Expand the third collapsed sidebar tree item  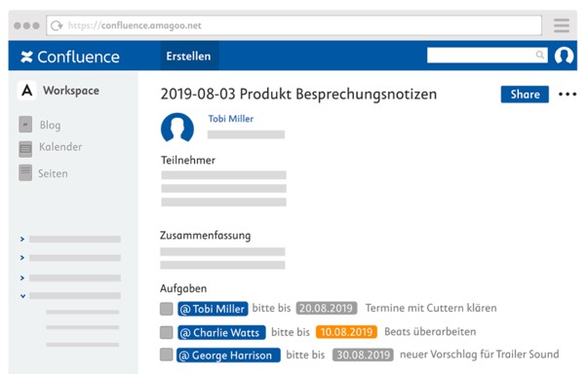[x=22, y=278]
